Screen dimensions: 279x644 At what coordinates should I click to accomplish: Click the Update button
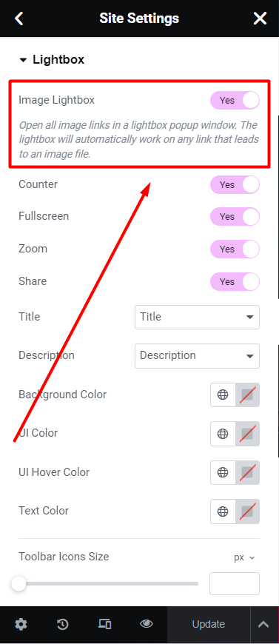coord(209,624)
